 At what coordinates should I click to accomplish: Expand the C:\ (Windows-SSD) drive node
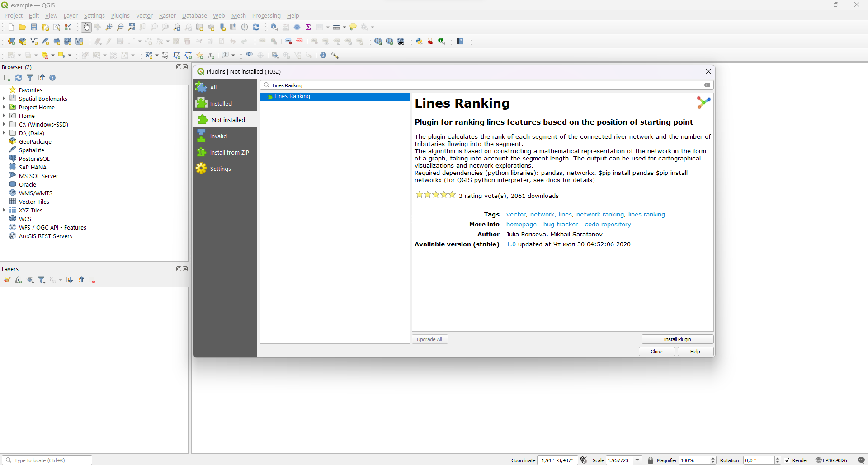point(4,124)
